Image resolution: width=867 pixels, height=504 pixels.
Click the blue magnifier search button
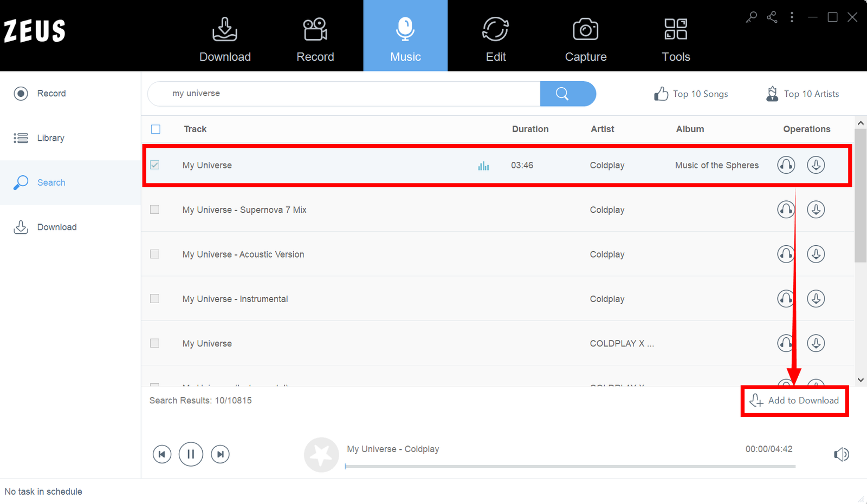pos(568,94)
